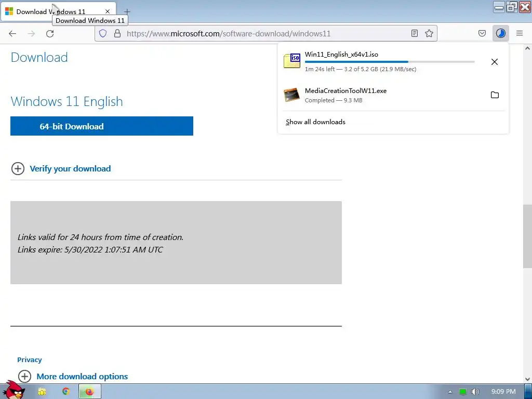Click the padlock site security icon
532x399 pixels.
pos(117,33)
